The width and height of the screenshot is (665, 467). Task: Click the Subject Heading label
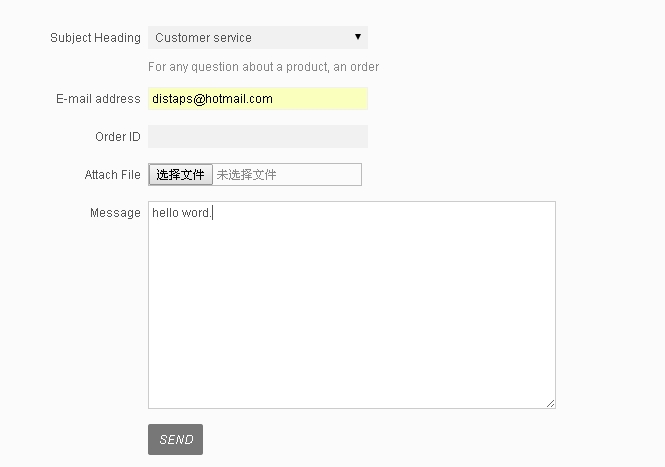(x=95, y=38)
